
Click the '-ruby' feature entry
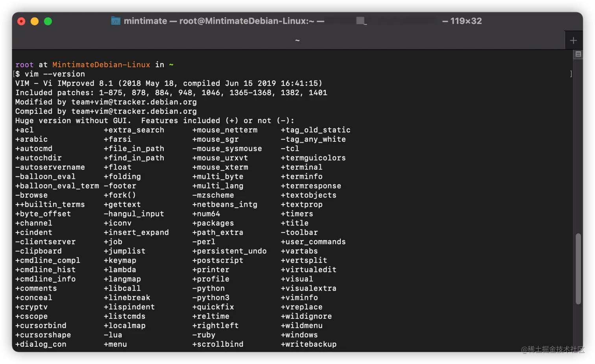[204, 335]
